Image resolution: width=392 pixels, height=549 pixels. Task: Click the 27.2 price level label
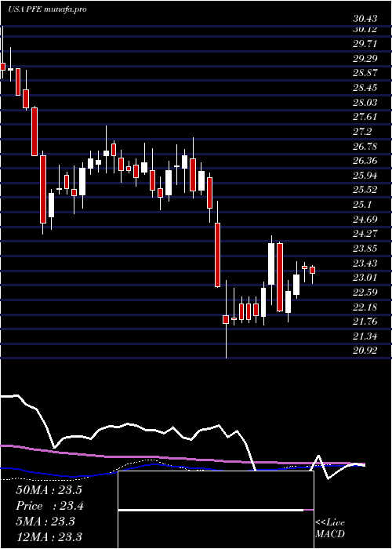pyautogui.click(x=362, y=131)
